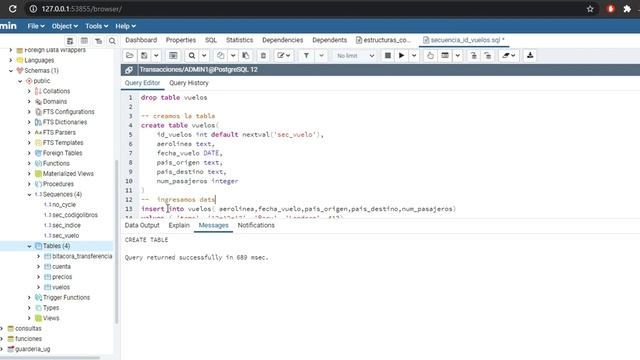Collapse the Schemas (1) node
Viewport: 640px width, 360px height.
point(11,71)
